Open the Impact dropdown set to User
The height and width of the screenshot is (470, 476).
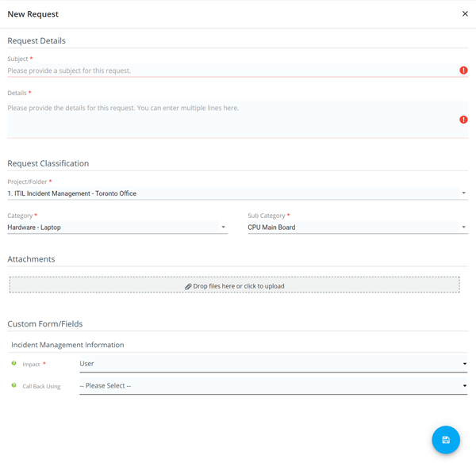click(x=273, y=364)
